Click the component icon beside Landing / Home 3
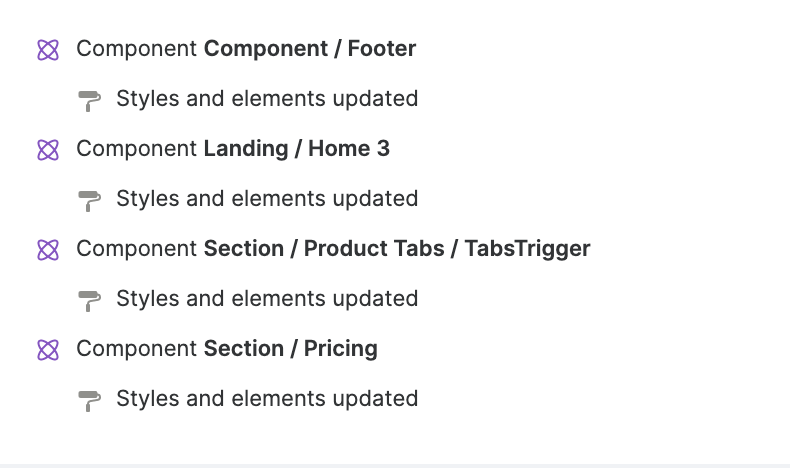 pyautogui.click(x=48, y=149)
